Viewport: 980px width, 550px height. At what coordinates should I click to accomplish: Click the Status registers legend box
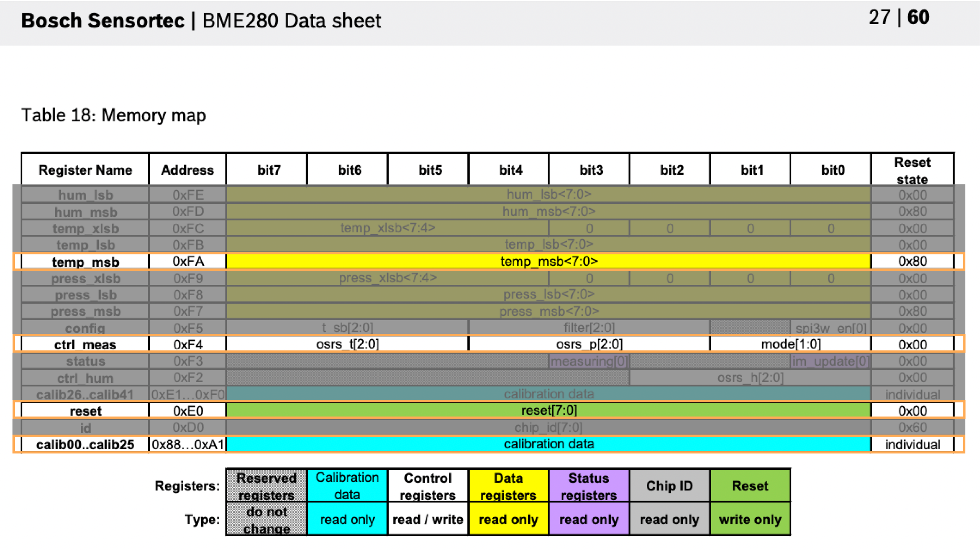589,486
